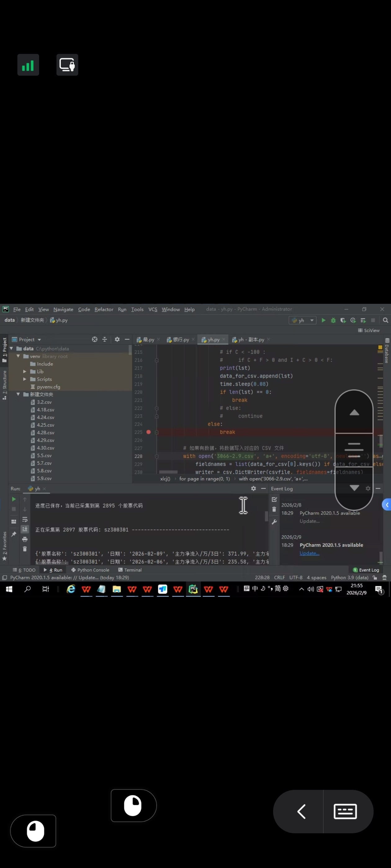Expand the Lib folder in project tree
This screenshot has width=391, height=868.
(25, 371)
